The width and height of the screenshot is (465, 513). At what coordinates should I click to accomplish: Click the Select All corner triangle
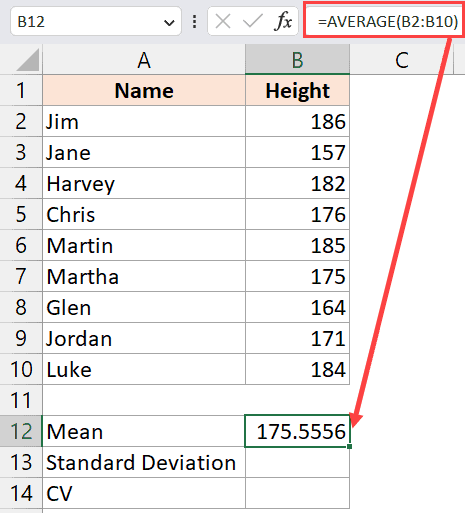28,60
